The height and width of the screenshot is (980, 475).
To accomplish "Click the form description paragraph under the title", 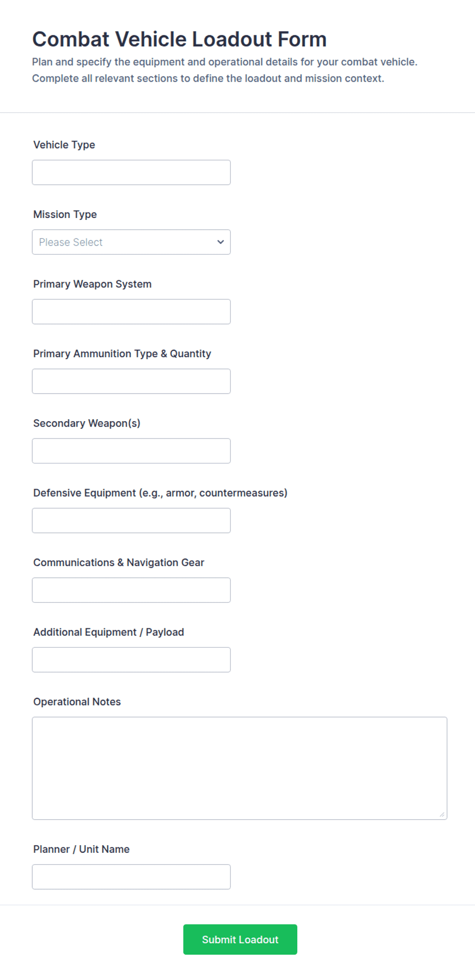I will 225,70.
